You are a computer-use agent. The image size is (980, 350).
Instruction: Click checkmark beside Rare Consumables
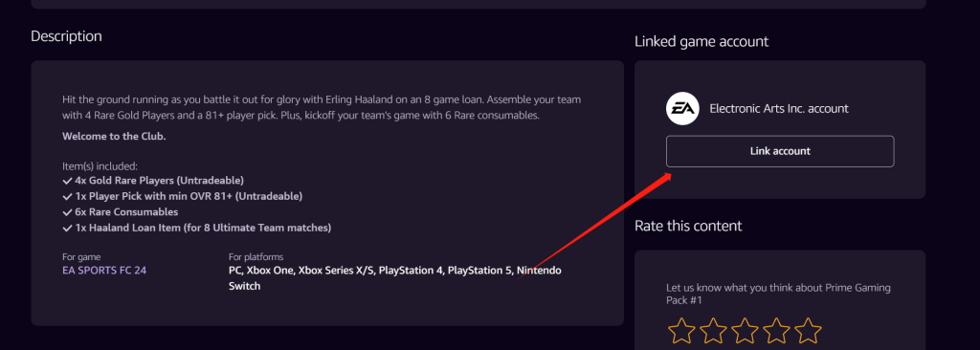(x=68, y=212)
